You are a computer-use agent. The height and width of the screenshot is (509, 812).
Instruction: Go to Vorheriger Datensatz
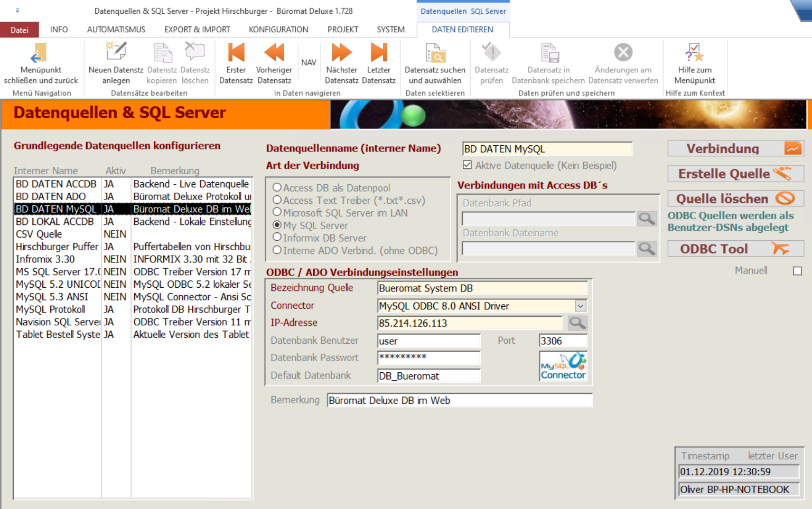click(x=274, y=53)
